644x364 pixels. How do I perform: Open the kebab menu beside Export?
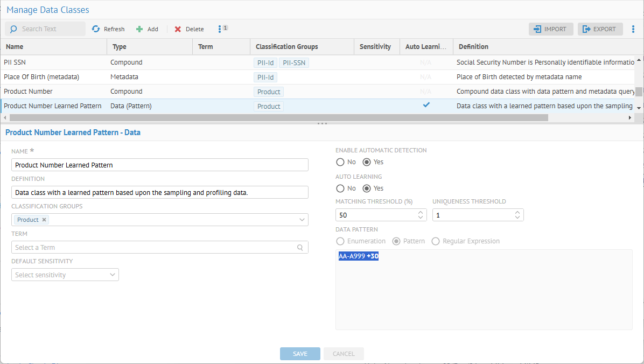point(633,29)
